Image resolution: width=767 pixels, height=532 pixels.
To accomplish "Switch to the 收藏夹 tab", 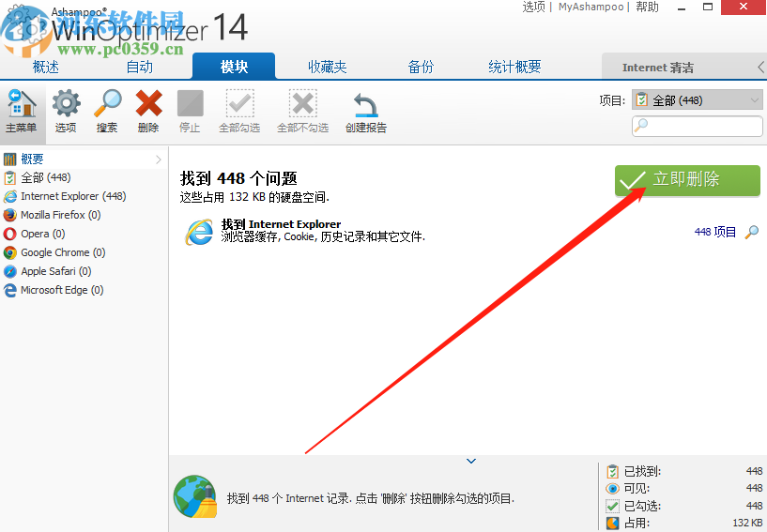I will (x=328, y=67).
